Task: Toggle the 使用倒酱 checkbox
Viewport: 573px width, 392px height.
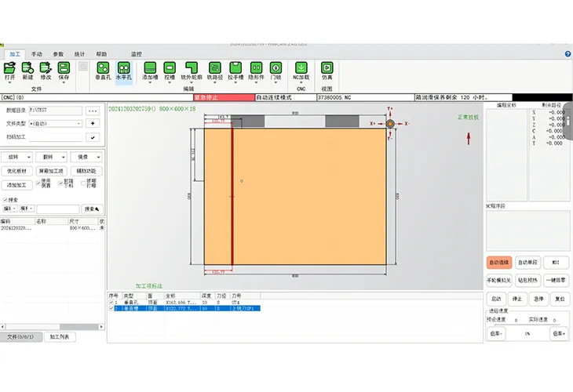Action: point(37,183)
